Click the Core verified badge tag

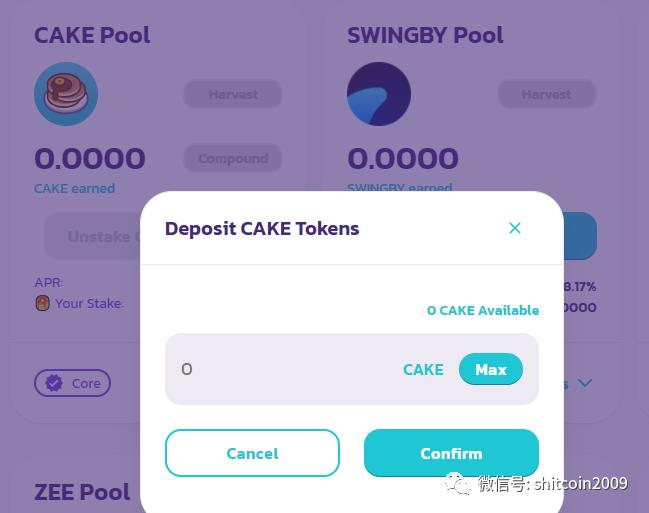pos(72,383)
